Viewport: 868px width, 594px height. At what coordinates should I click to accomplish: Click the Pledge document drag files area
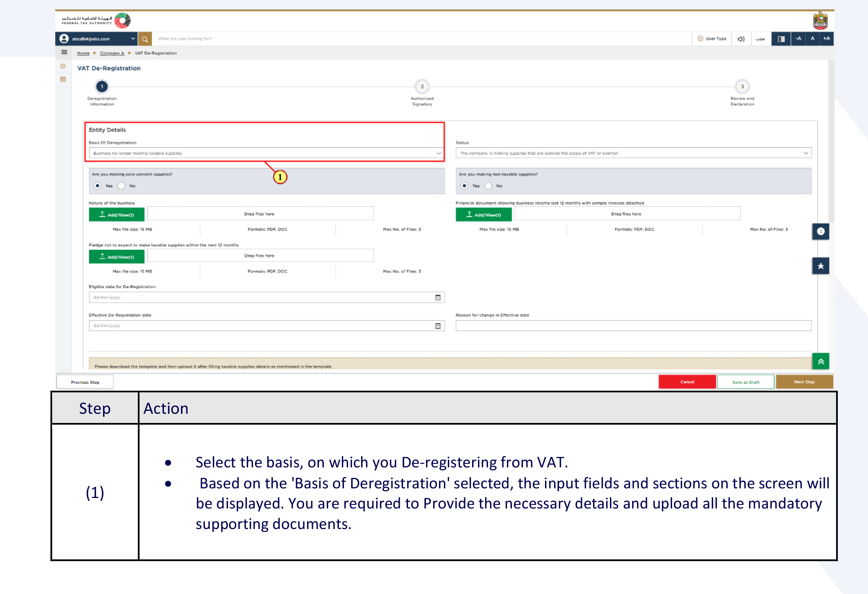coord(260,256)
